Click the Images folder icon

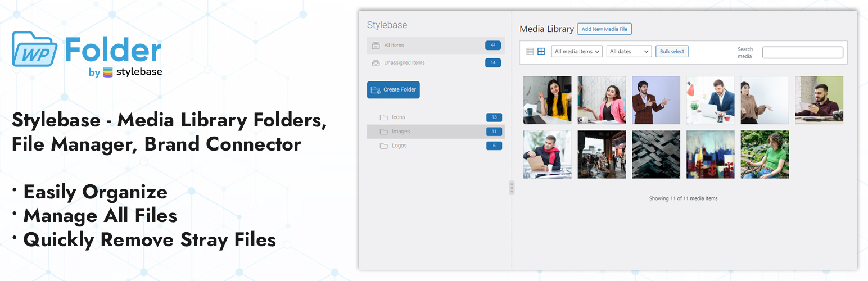pyautogui.click(x=383, y=132)
